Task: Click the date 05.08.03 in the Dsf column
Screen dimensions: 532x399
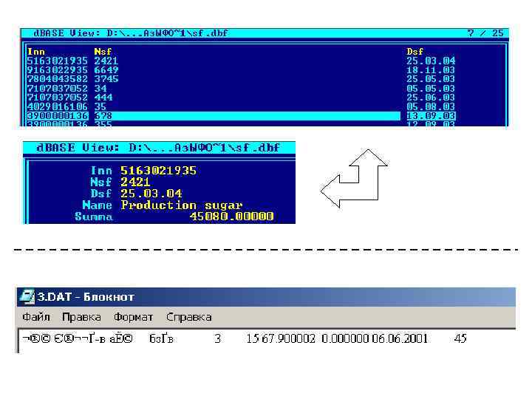Action: coord(431,106)
